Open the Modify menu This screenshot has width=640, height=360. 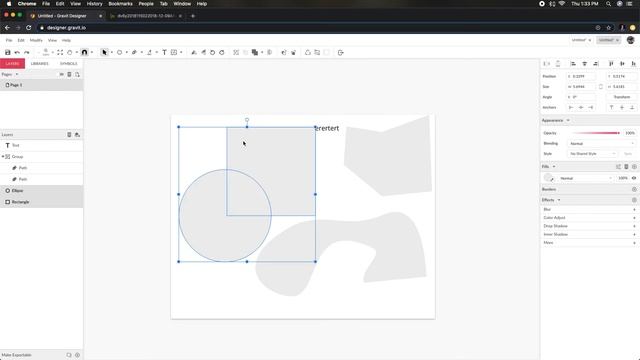click(x=36, y=40)
